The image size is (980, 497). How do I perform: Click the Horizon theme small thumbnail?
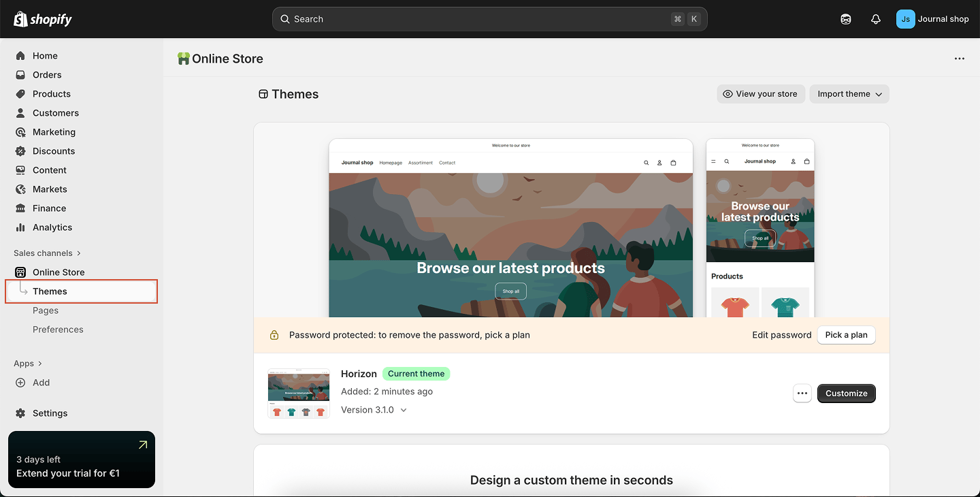tap(299, 394)
